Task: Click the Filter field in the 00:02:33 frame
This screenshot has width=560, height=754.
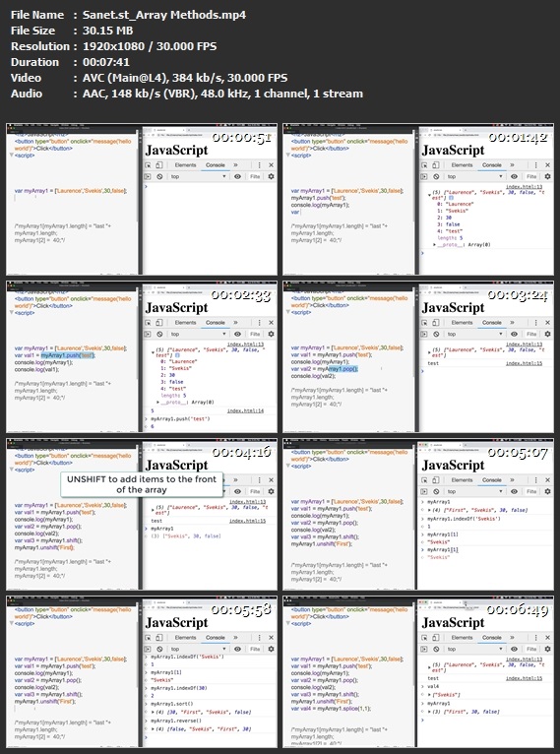Action: (x=255, y=334)
